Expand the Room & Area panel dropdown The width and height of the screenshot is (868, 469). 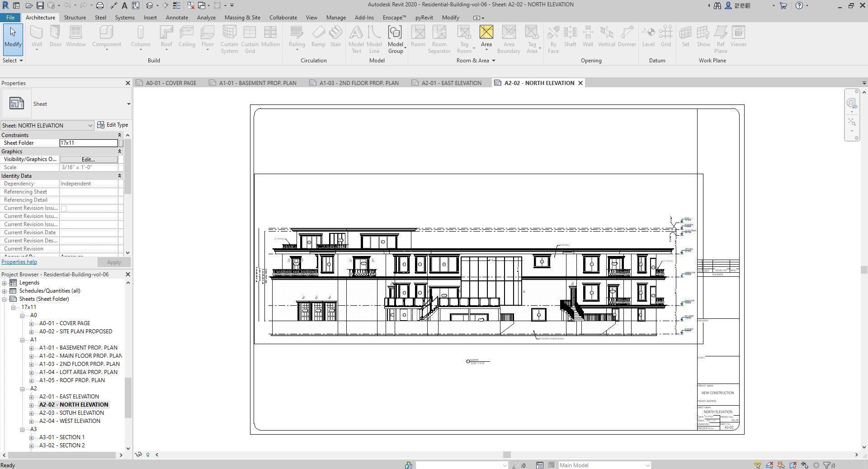[476, 61]
